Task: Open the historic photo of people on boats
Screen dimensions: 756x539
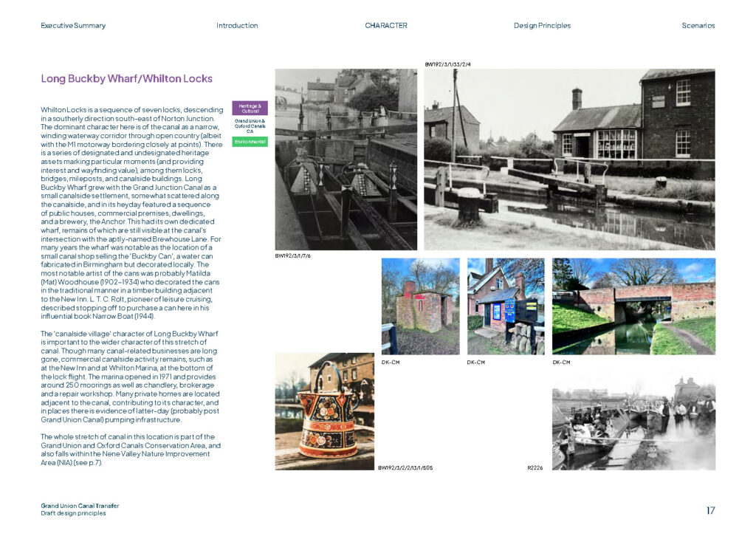Action: 633,420
